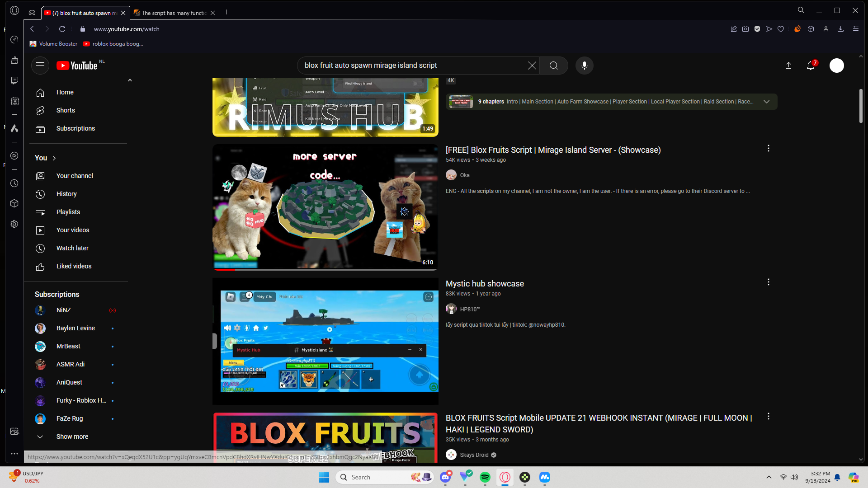Open the browser downloads icon
868x488 pixels.
pyautogui.click(x=841, y=29)
